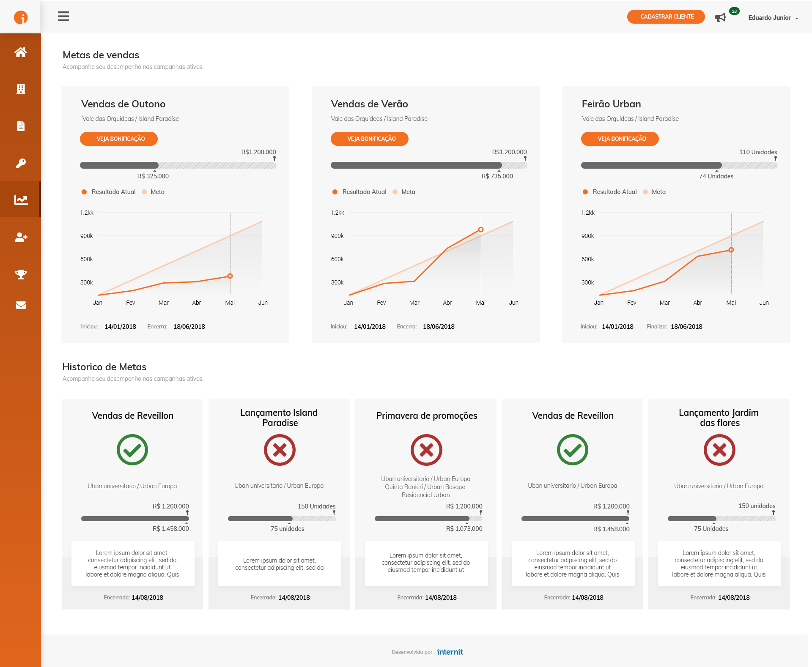Click the Mai data point in Vendas de Verão chart
This screenshot has height=667, width=812.
pos(481,230)
